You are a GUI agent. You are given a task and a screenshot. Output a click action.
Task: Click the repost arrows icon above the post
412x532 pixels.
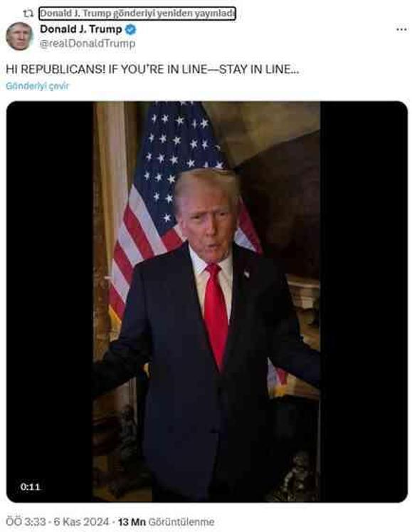28,14
